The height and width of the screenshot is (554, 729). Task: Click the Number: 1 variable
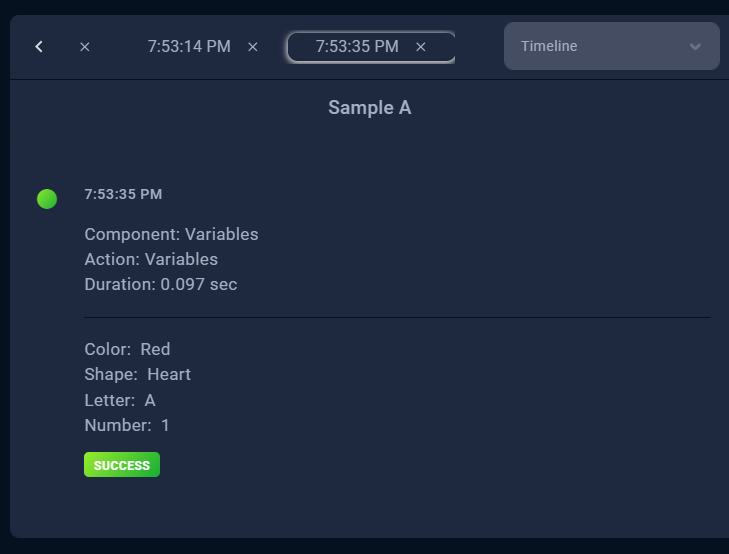(127, 425)
